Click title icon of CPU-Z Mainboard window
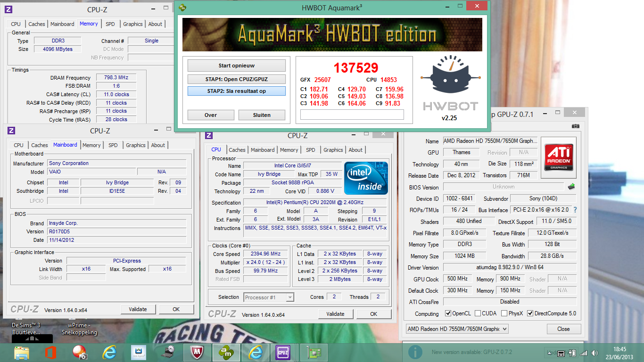The width and height of the screenshot is (644, 362). click(11, 131)
